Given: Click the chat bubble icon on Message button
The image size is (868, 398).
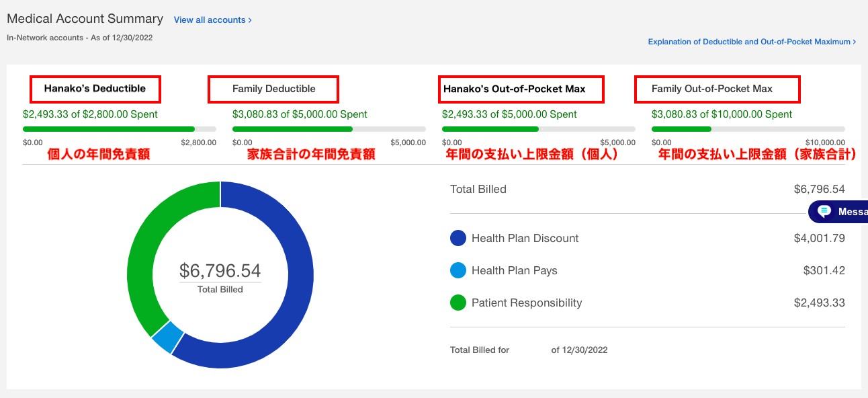Looking at the screenshot, I should point(824,212).
